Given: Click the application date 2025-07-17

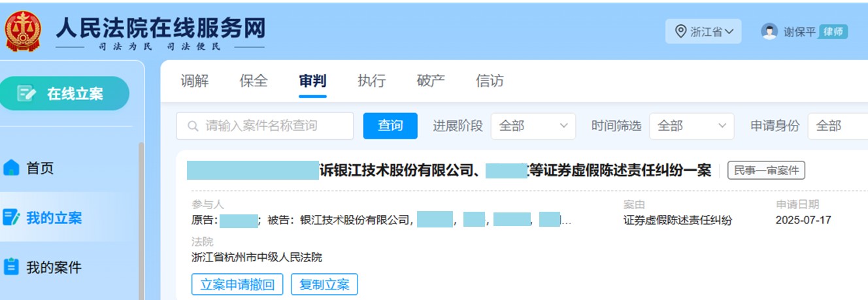Looking at the screenshot, I should click(x=803, y=220).
